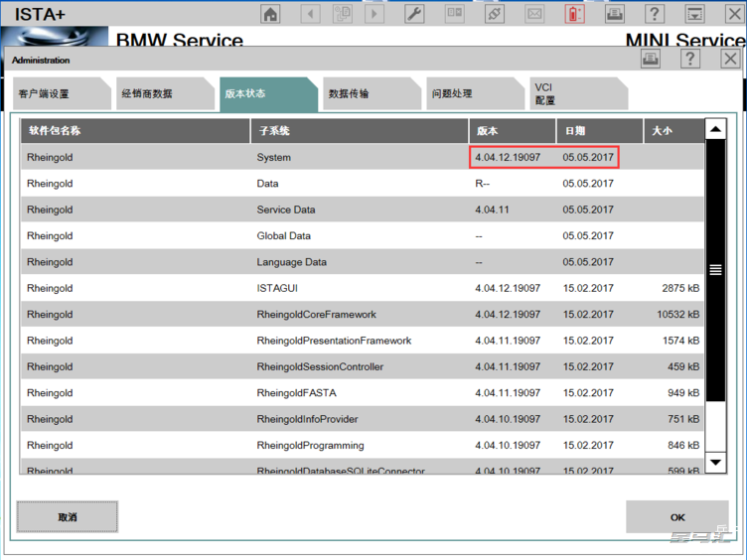The height and width of the screenshot is (560, 747).
Task: Open the wrench settings icon
Action: click(414, 14)
